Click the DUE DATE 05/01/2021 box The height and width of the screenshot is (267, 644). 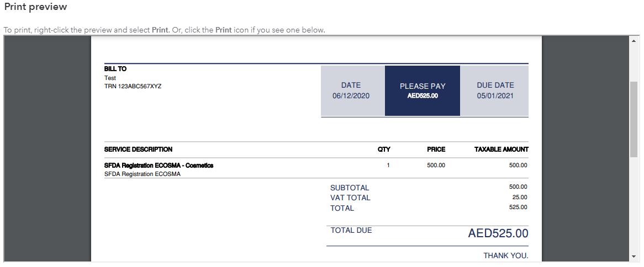coord(495,90)
